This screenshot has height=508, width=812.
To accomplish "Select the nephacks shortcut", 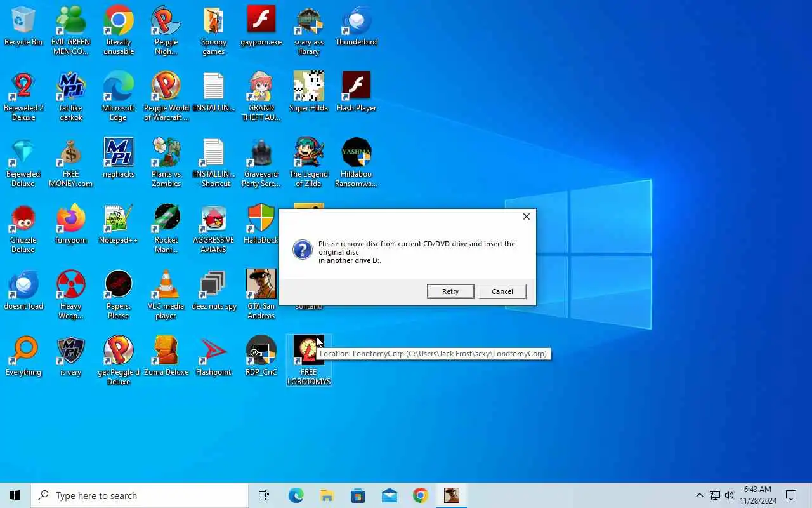I will click(x=119, y=158).
